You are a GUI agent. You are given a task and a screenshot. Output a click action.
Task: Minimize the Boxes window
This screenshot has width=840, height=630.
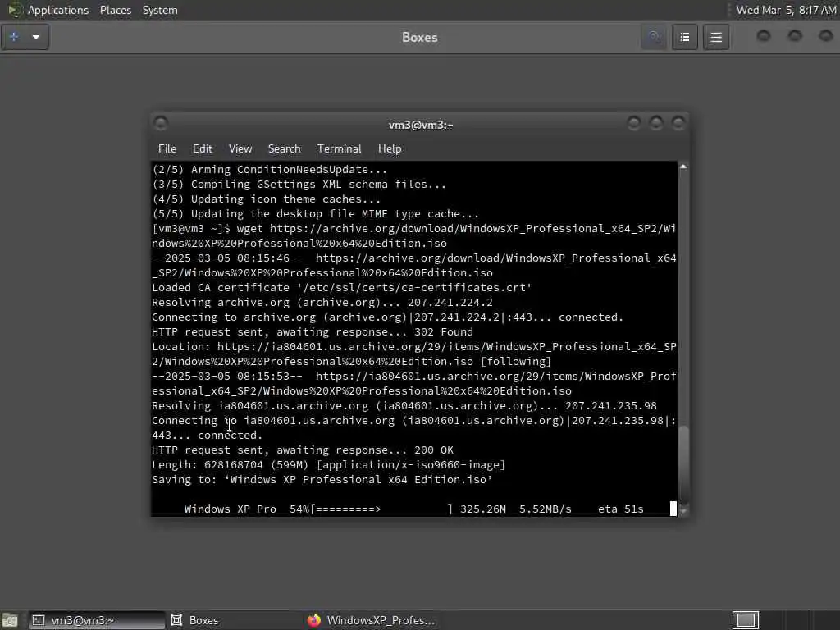(x=764, y=36)
